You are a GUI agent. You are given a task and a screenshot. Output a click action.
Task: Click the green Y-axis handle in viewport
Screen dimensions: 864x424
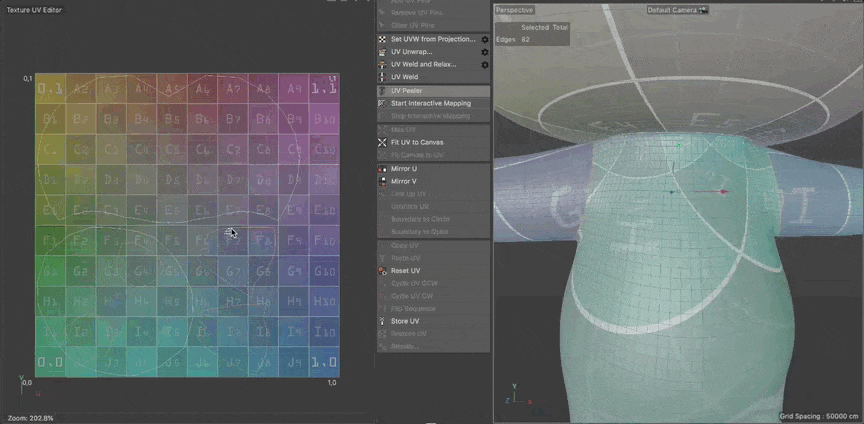[x=679, y=146]
